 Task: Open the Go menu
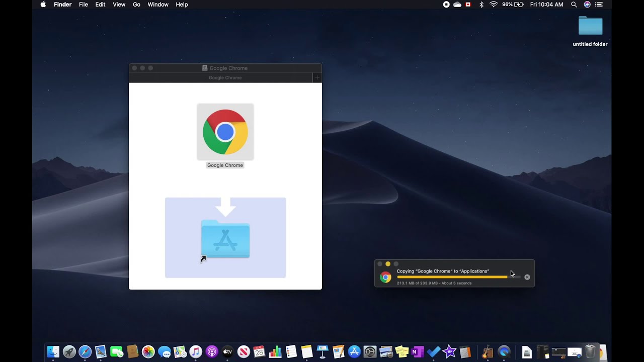click(136, 5)
